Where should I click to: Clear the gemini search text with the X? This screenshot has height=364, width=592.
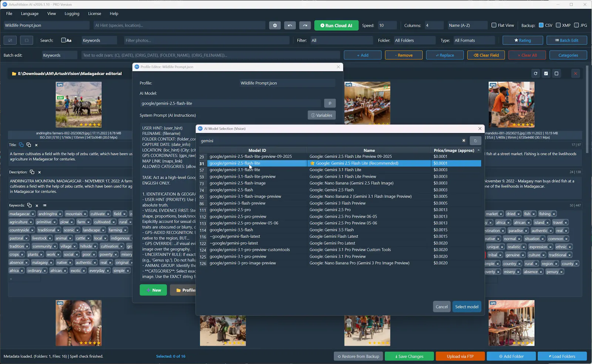click(x=464, y=141)
